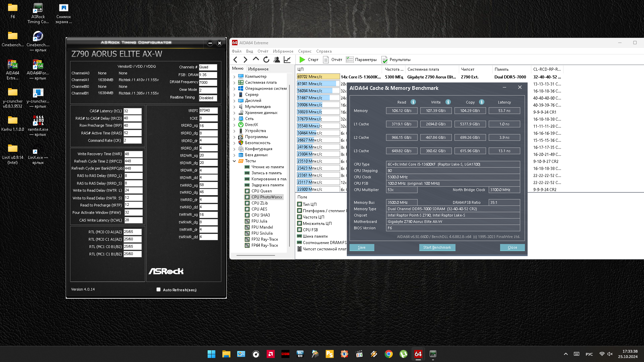Screen dimensions: 644x362
Task: Collapse the Tests tree node
Action: click(x=234, y=161)
